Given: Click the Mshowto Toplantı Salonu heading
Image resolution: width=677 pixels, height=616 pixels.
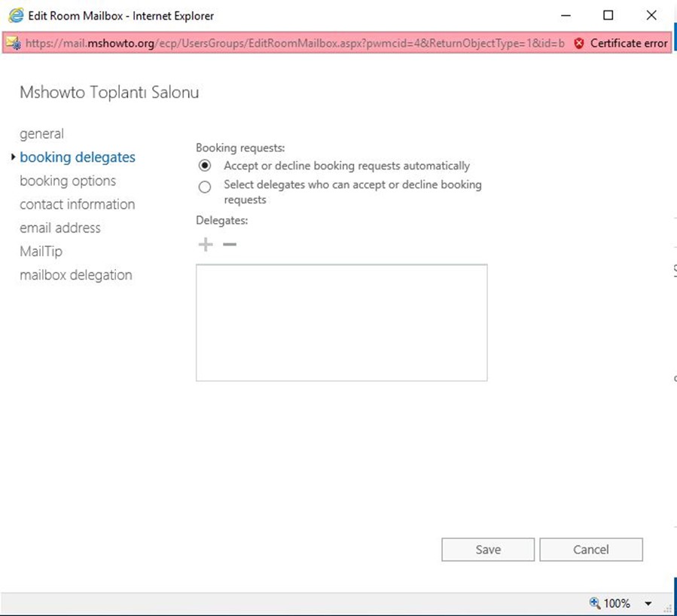Looking at the screenshot, I should tap(109, 93).
